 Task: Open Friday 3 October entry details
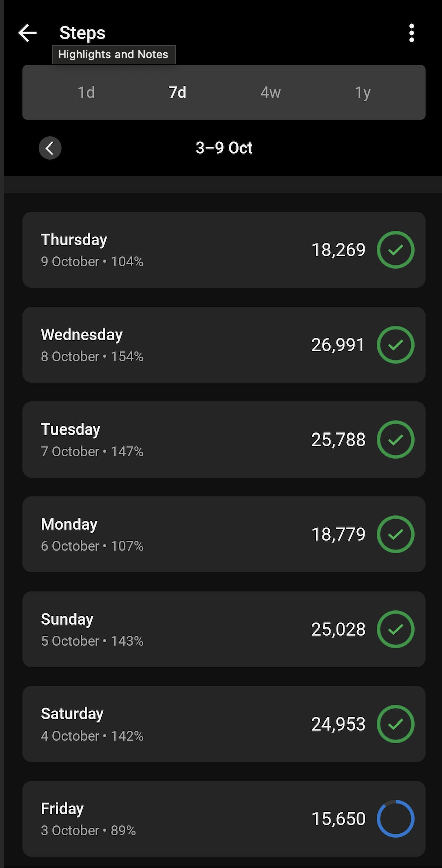coord(201,819)
